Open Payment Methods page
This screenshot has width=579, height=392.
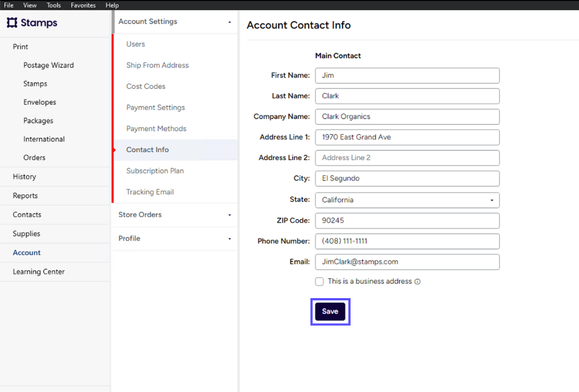pos(176,128)
